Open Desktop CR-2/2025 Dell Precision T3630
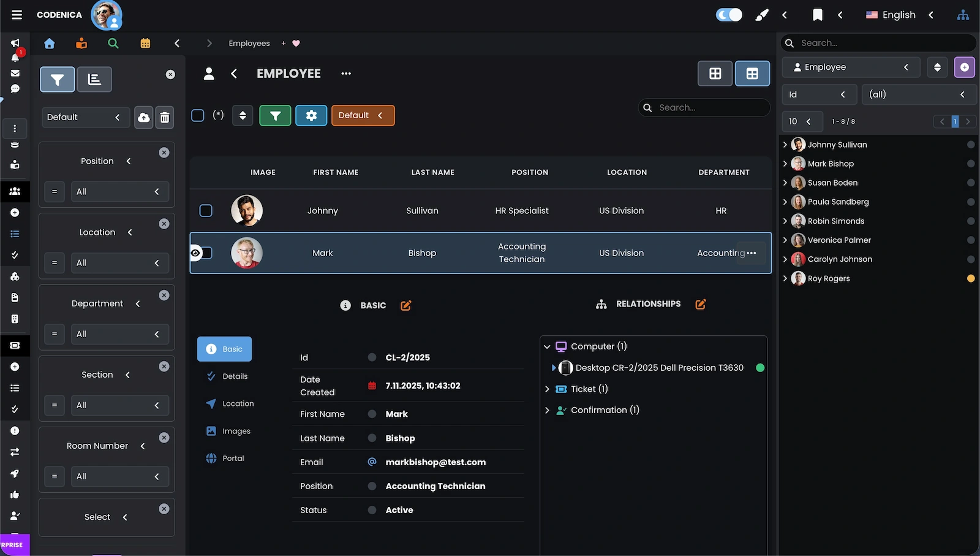 [659, 368]
